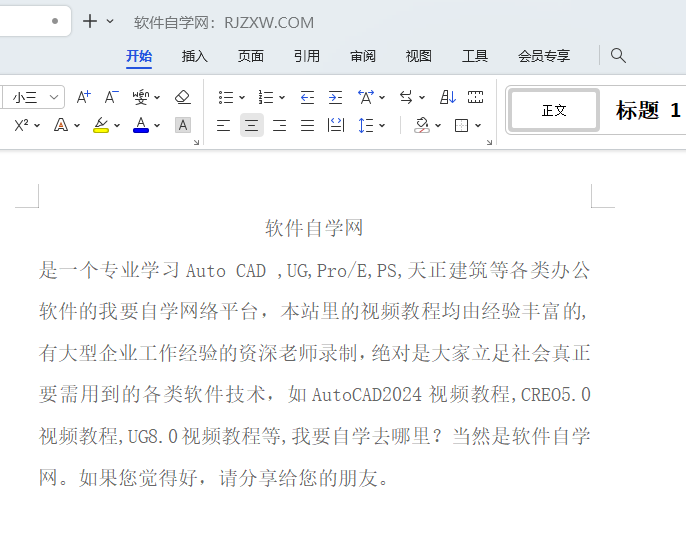Click the paragraph shading paint bucket icon
The image size is (686, 545).
point(422,126)
